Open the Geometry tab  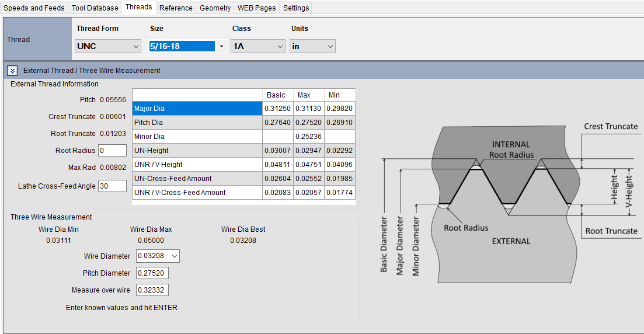click(215, 8)
